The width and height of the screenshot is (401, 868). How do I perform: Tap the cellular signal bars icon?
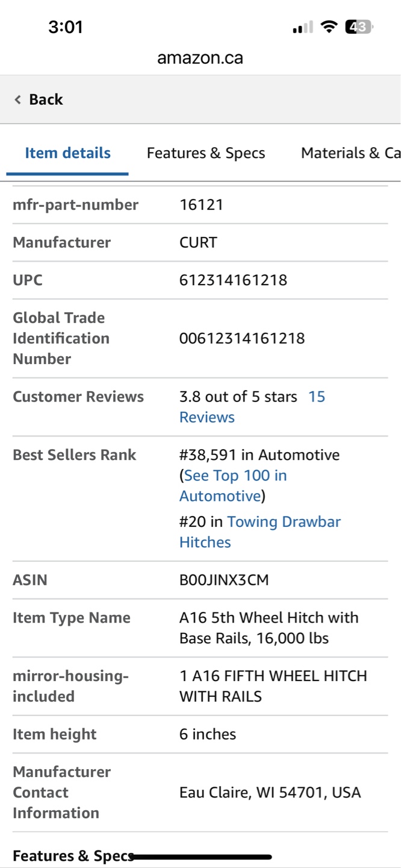pyautogui.click(x=303, y=27)
